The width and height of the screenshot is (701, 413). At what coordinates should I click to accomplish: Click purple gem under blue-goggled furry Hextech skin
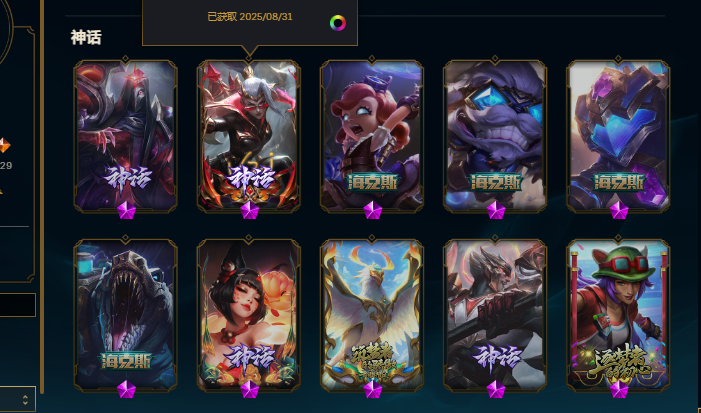[496, 211]
